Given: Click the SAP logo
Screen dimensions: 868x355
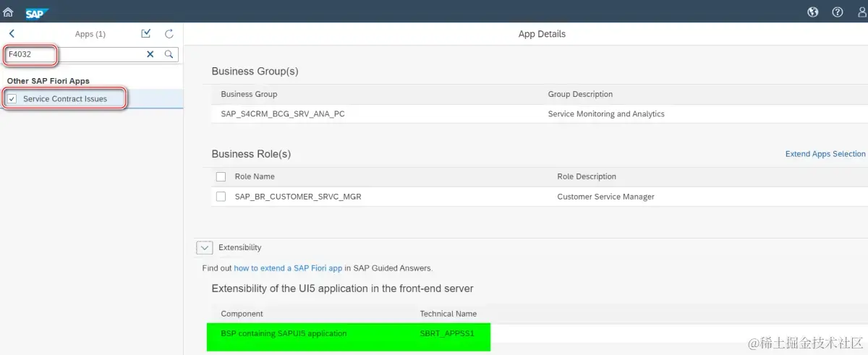Looking at the screenshot, I should (35, 12).
